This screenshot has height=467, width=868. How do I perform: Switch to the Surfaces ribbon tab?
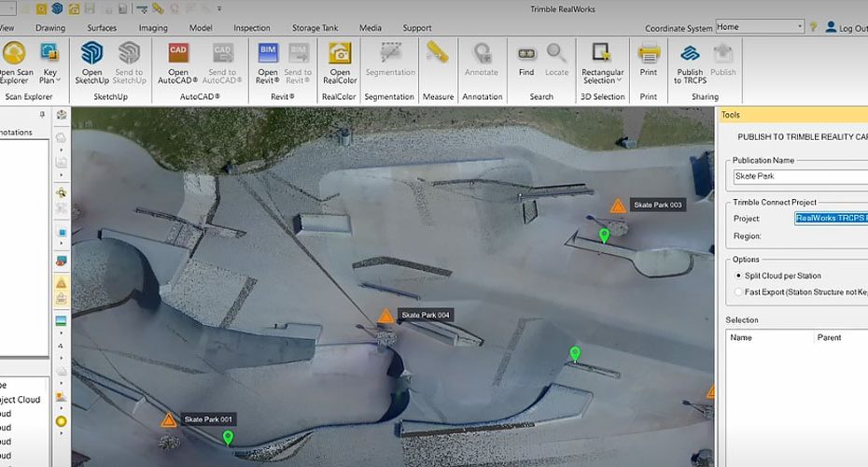point(102,28)
